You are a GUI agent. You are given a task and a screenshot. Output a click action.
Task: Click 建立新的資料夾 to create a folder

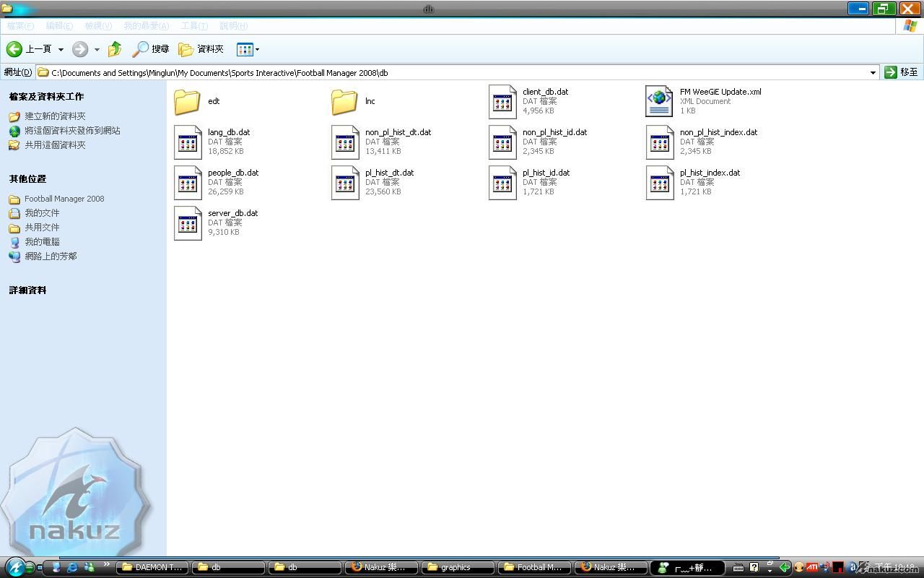55,116
